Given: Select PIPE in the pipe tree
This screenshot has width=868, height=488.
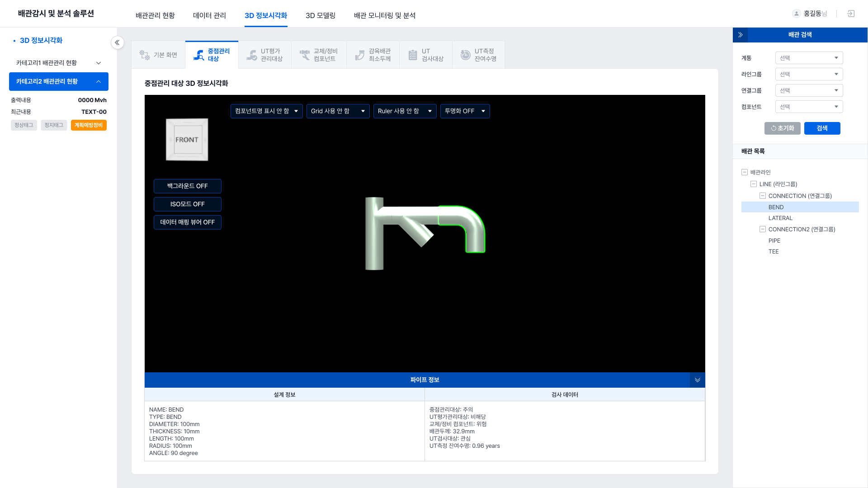Looking at the screenshot, I should [x=774, y=241].
